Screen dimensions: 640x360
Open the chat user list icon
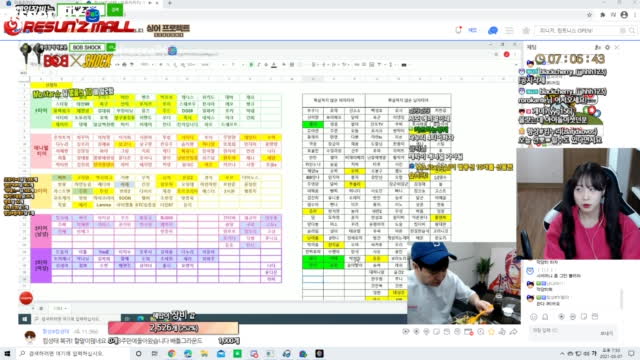(x=598, y=47)
